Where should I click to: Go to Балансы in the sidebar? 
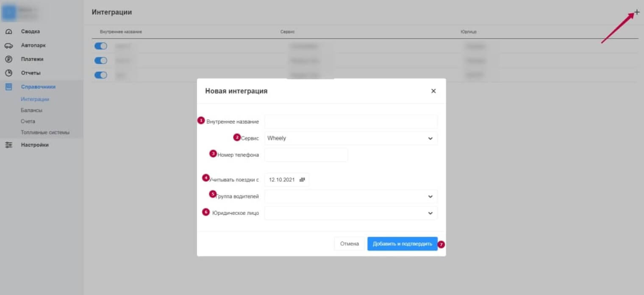pos(31,110)
